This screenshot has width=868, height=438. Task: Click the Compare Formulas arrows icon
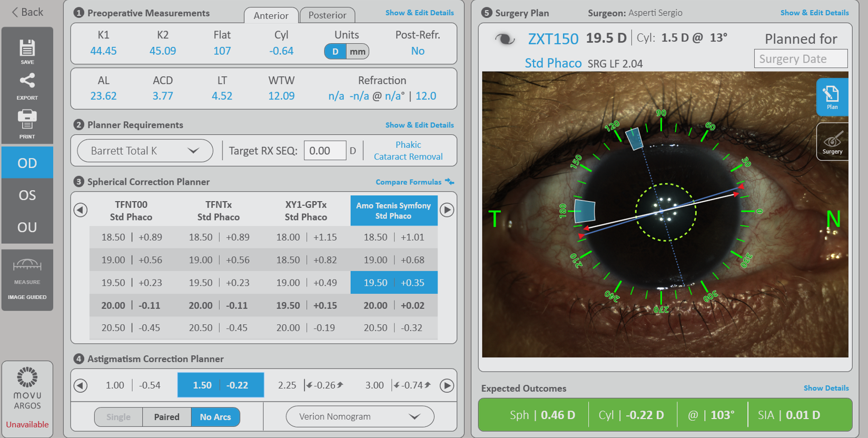(x=449, y=182)
